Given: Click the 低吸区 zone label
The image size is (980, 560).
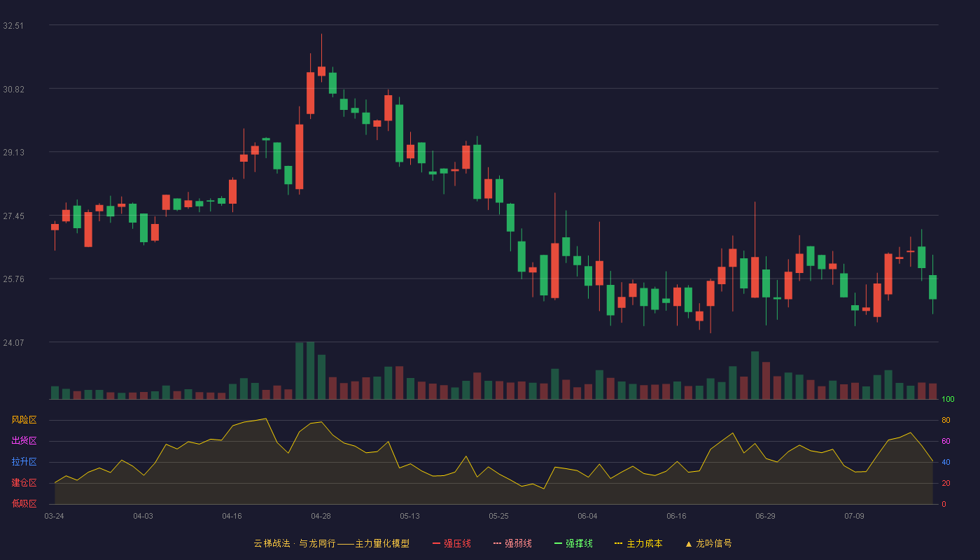Looking at the screenshot, I should coord(24,503).
